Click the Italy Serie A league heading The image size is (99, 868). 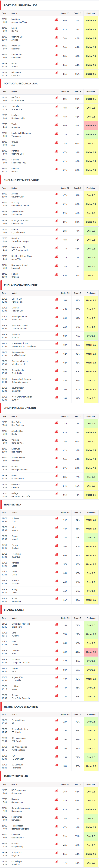tap(12, 505)
